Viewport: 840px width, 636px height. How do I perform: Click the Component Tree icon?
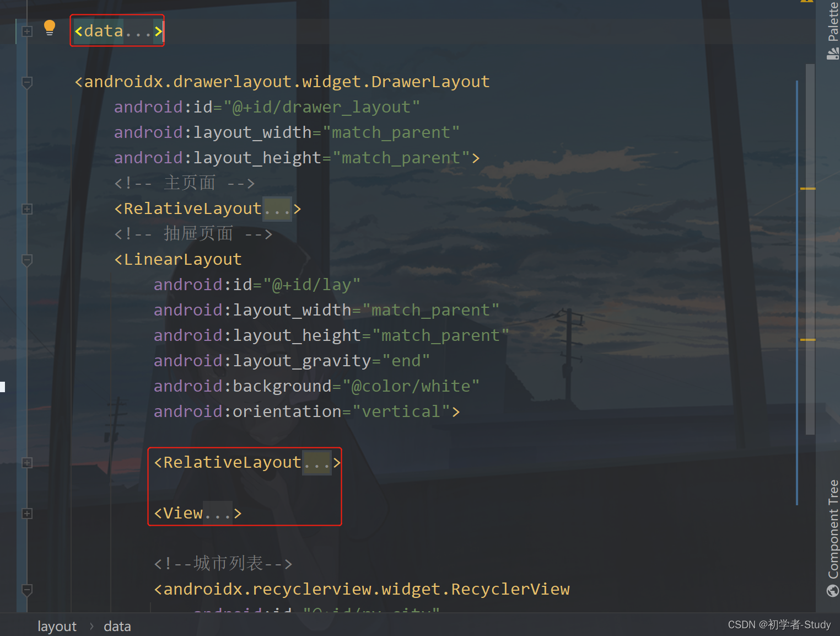[833, 591]
